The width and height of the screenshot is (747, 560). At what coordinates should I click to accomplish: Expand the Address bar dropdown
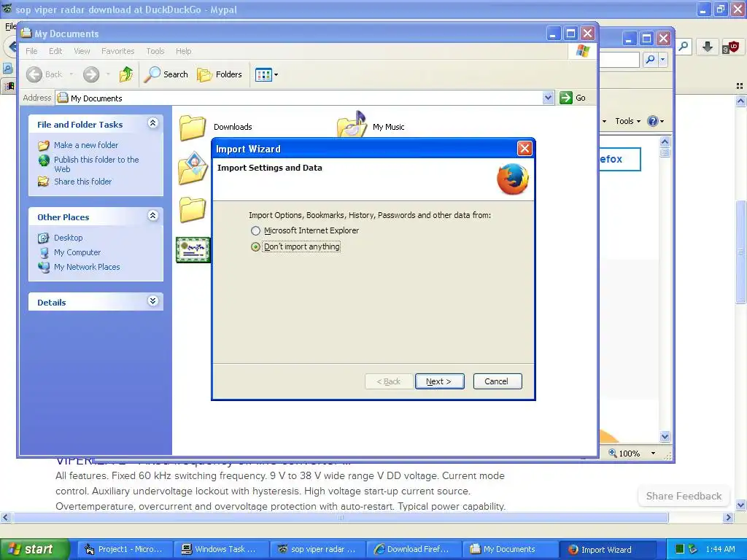[548, 98]
